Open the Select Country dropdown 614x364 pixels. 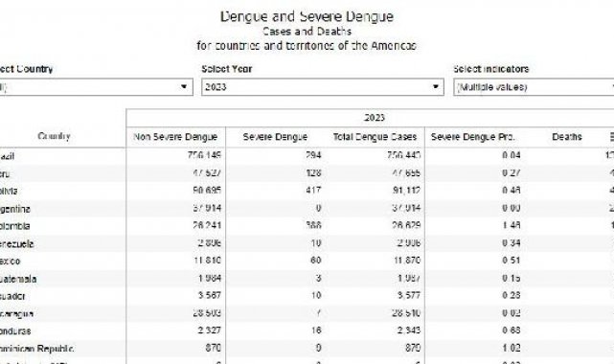click(96, 87)
